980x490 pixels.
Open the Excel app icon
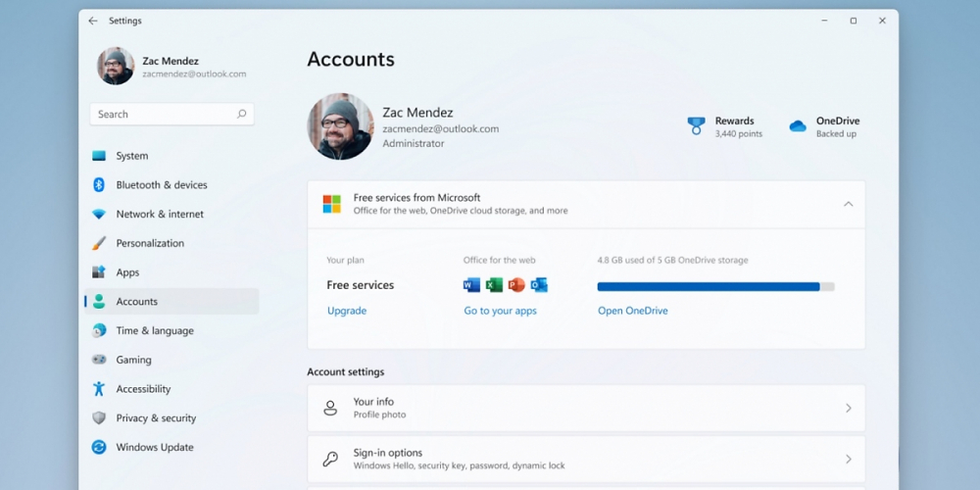coord(494,285)
